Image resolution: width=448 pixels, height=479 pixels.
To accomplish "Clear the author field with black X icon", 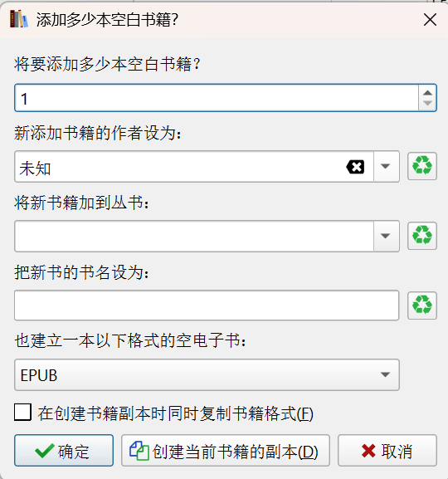I will 355,167.
